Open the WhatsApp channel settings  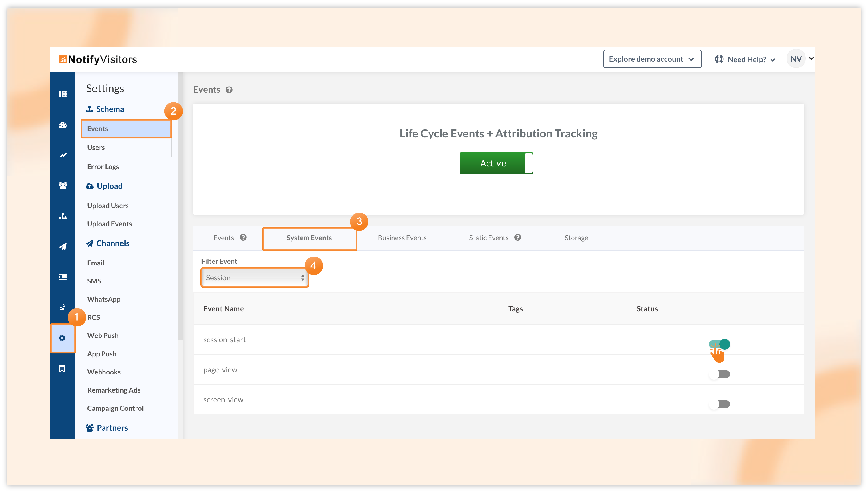click(x=104, y=299)
